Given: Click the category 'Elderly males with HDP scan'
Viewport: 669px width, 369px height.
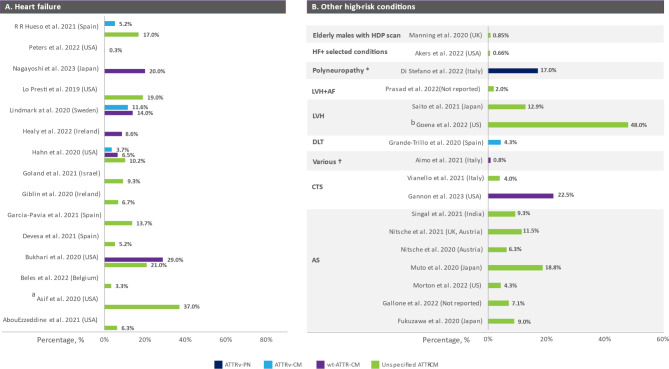Looking at the screenshot, I should point(356,35).
